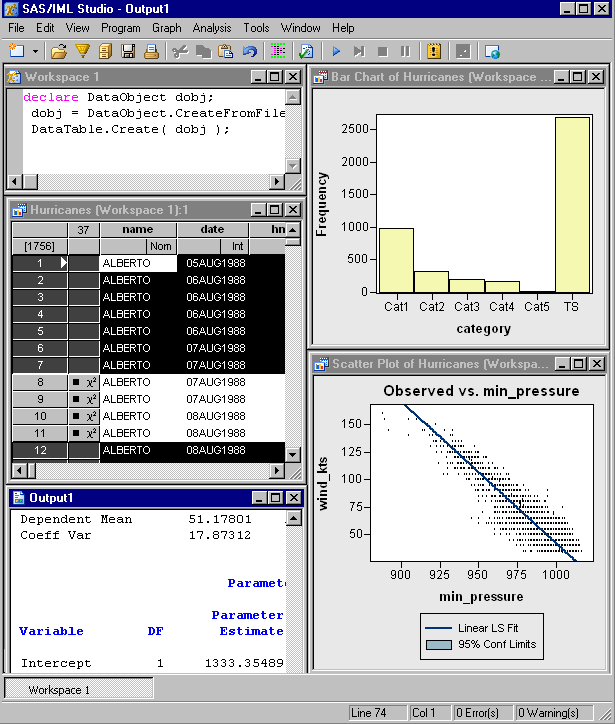This screenshot has height=724, width=615.
Task: Open the Analysis menu
Action: point(211,28)
